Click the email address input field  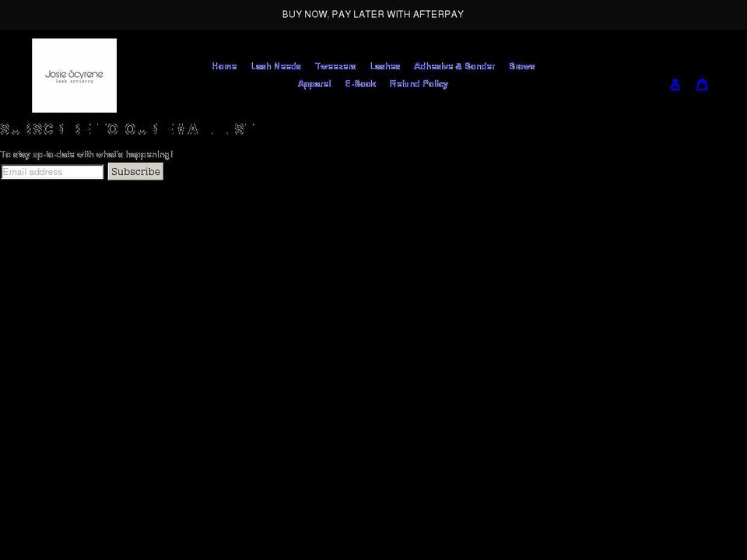(51, 171)
